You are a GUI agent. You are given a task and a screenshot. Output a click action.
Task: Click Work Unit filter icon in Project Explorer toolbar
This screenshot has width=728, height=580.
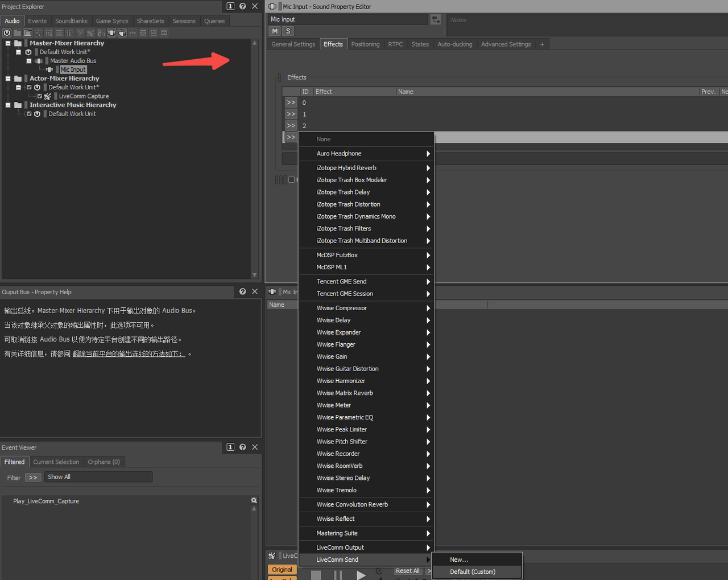[x=7, y=33]
